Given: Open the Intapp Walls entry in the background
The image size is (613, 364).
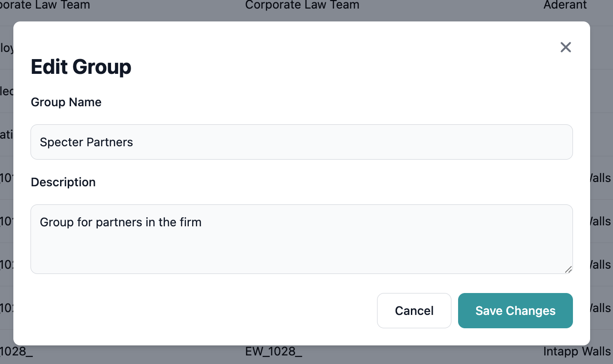Looking at the screenshot, I should coord(577,352).
